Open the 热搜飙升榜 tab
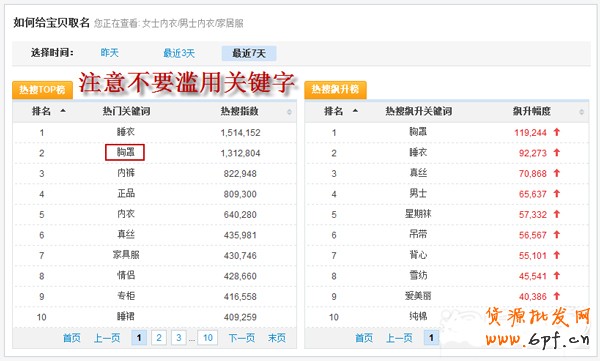Screen dimensions: 600x361 click(335, 90)
